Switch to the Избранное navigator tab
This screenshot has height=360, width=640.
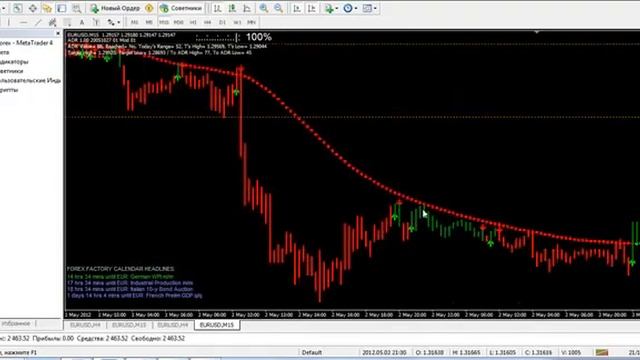click(16, 324)
